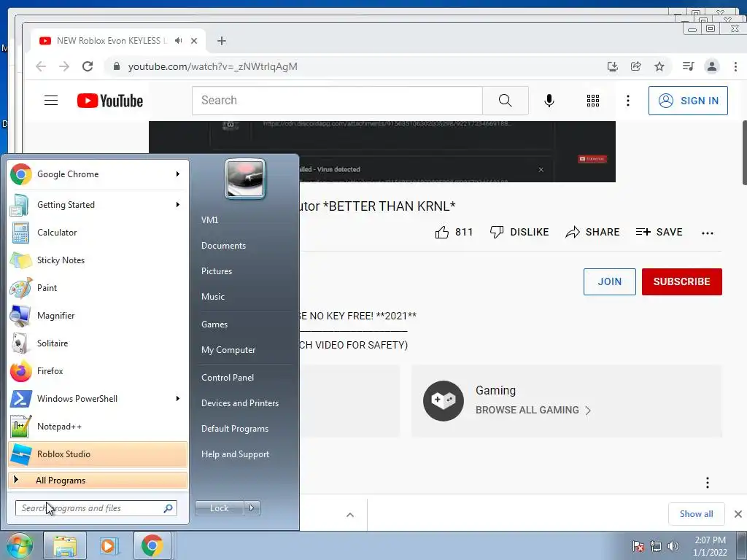Open Devices and Printers
Screen dimensions: 747x560
(x=239, y=403)
